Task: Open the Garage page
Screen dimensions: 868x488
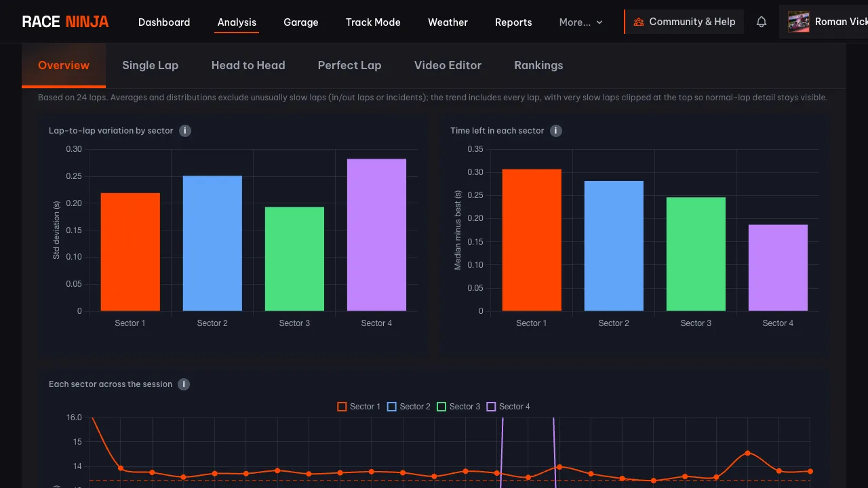Action: (301, 22)
